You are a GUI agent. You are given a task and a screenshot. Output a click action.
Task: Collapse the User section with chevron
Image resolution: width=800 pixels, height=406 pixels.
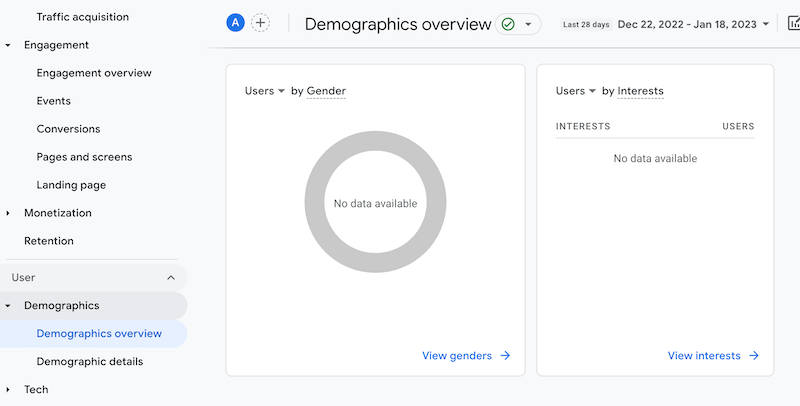(171, 277)
